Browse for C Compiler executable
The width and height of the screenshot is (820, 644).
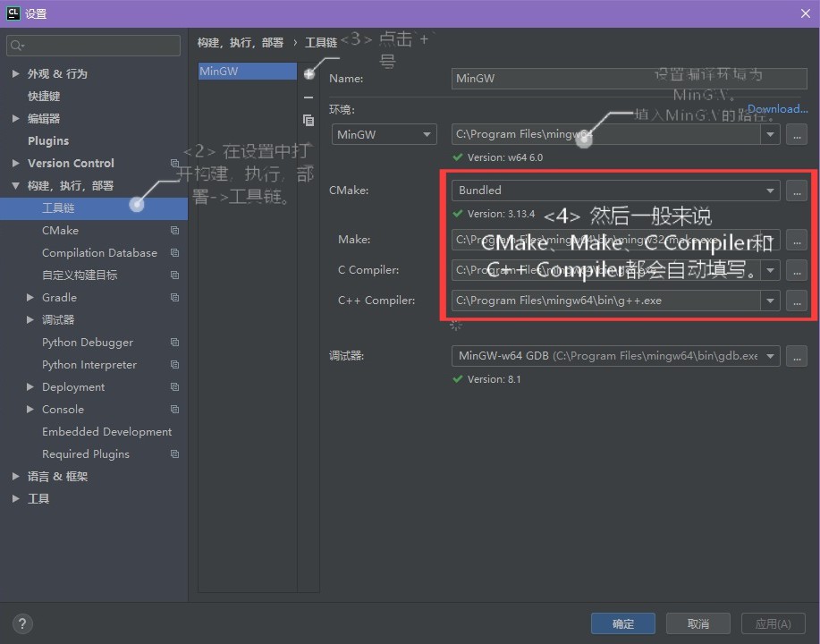(797, 270)
